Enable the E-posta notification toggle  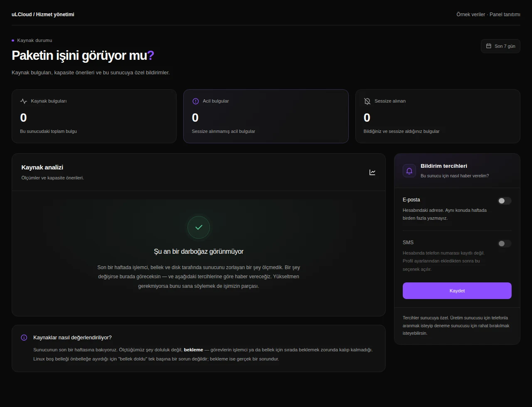[x=505, y=201]
